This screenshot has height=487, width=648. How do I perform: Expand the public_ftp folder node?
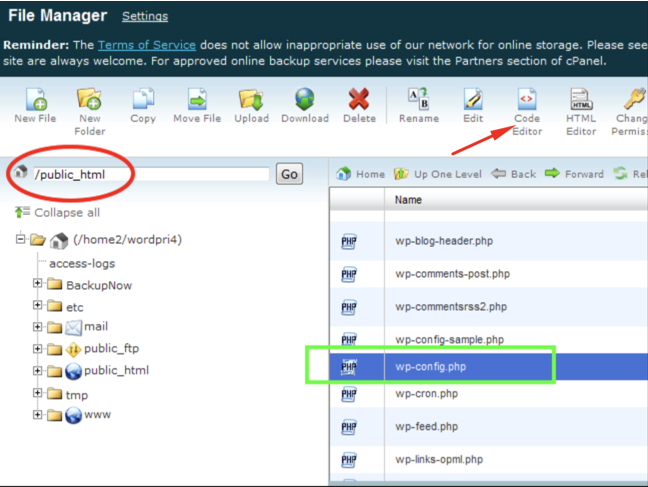pos(37,349)
